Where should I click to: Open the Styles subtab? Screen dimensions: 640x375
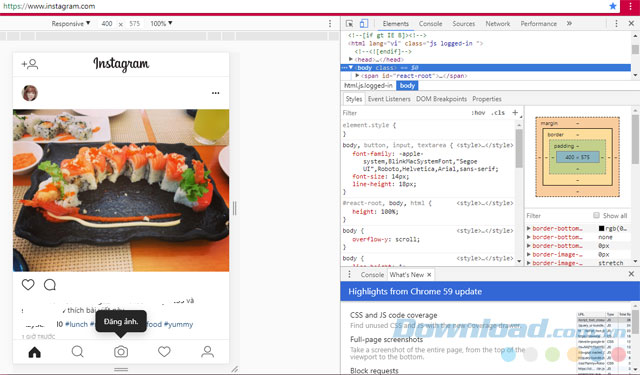click(354, 99)
